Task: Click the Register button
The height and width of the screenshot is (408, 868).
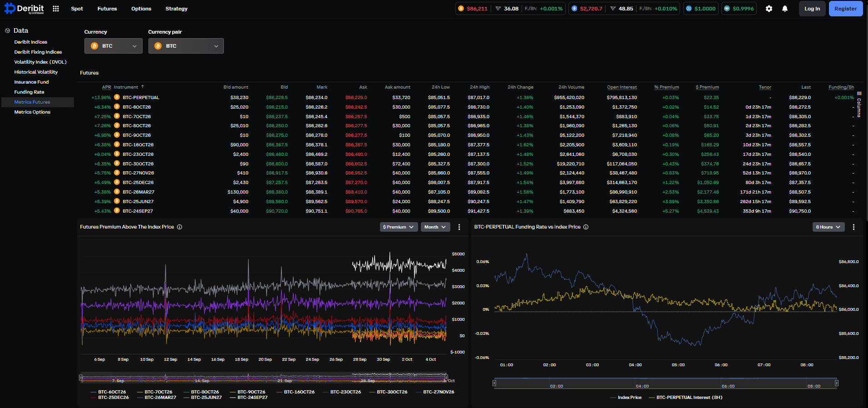Action: pyautogui.click(x=846, y=9)
